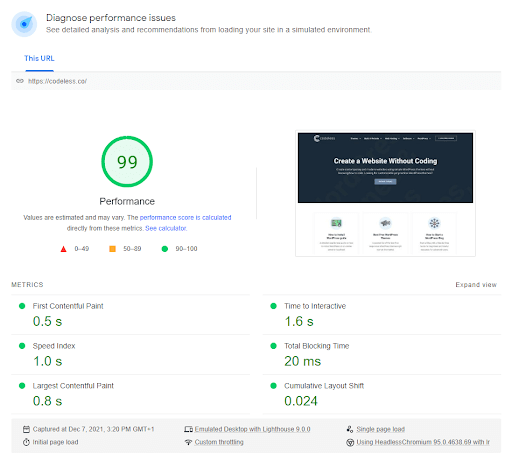Select the This URL tab

(x=39, y=59)
